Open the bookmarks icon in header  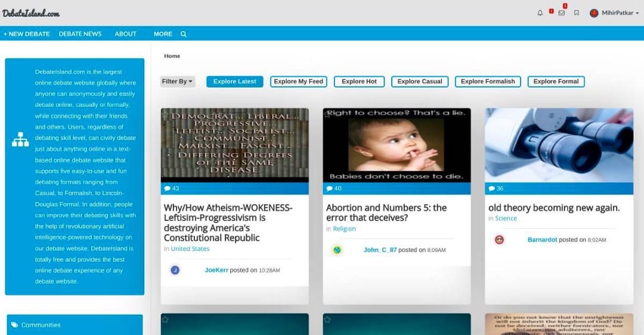click(x=577, y=13)
